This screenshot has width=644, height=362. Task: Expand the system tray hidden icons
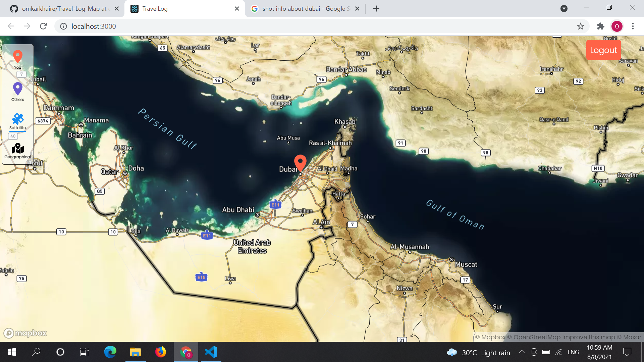click(x=522, y=352)
